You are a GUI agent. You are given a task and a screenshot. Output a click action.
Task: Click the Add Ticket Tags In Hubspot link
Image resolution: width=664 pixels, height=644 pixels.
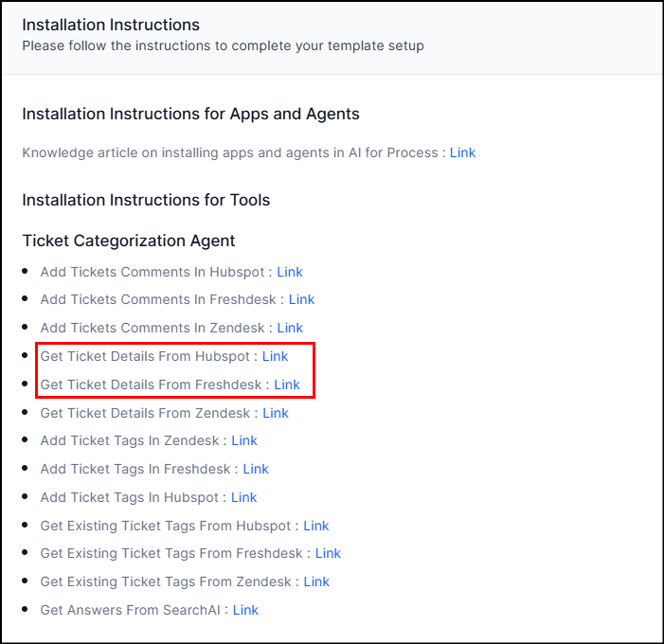coord(244,497)
